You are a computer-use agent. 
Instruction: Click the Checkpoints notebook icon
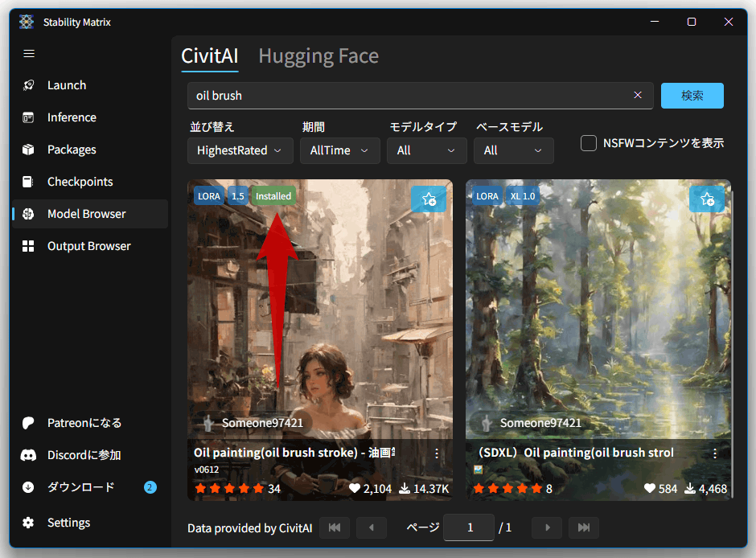click(28, 182)
